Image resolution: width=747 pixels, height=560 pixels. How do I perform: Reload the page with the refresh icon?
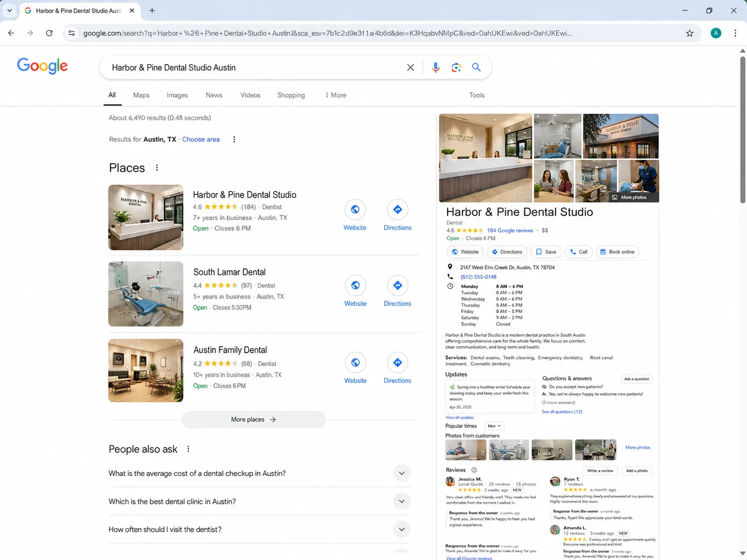49,33
